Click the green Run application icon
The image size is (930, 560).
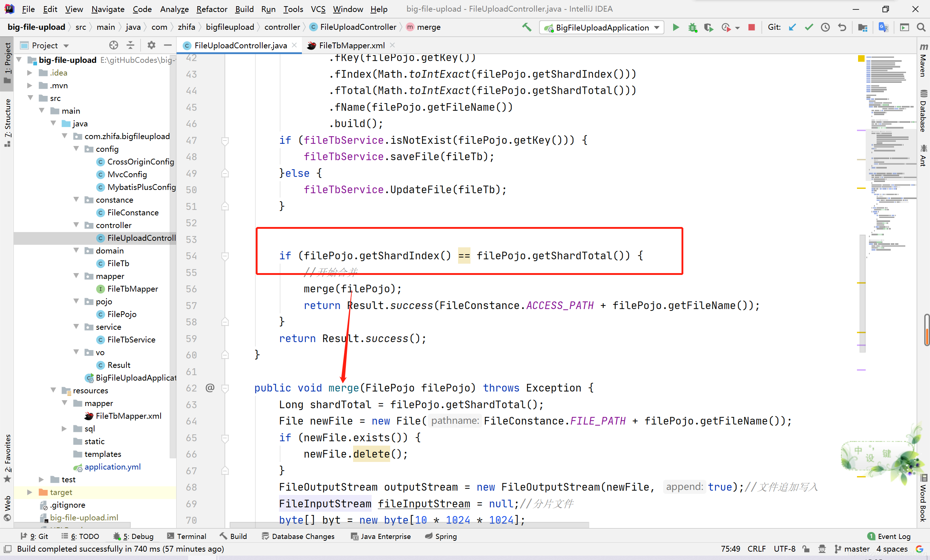click(676, 27)
